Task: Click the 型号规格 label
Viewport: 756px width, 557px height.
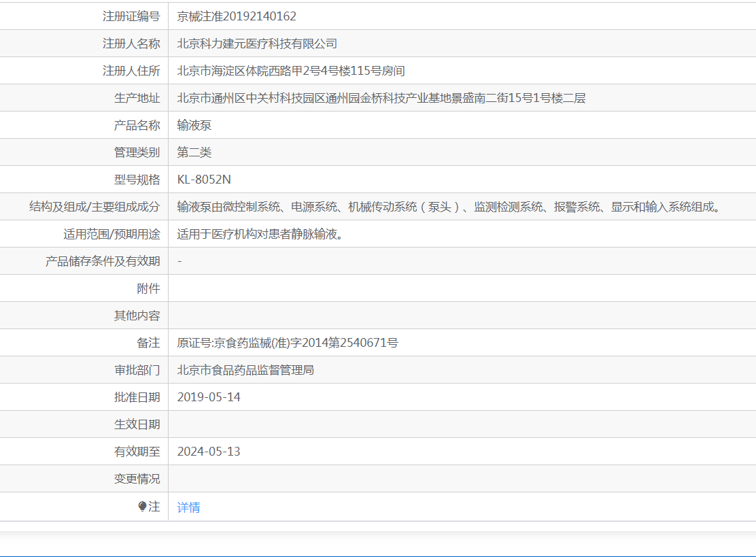Action: pos(137,180)
